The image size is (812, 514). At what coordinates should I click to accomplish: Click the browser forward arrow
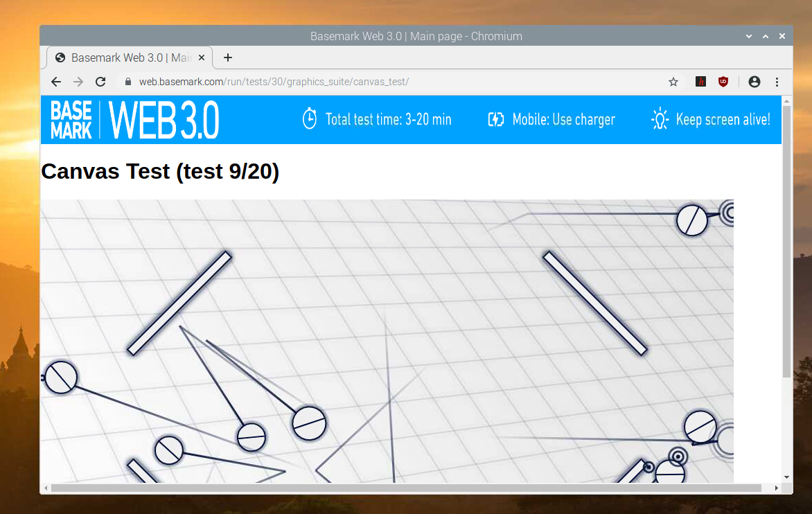pos(78,82)
